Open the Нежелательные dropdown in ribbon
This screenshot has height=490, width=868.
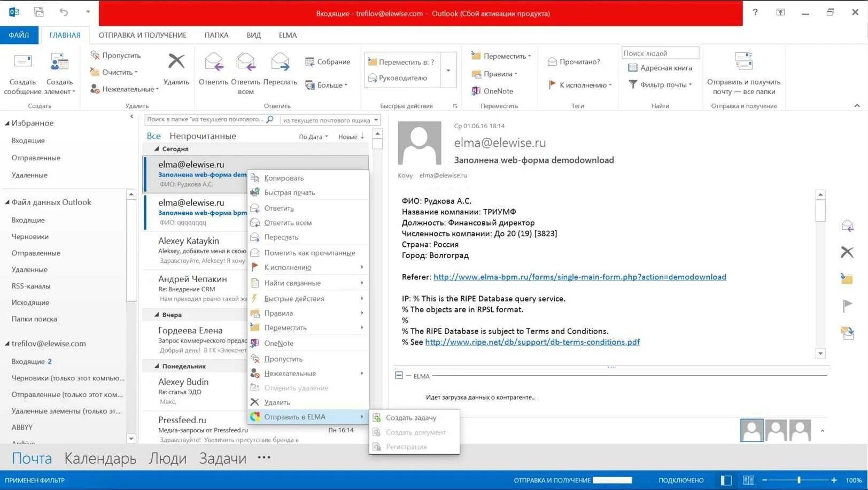125,89
